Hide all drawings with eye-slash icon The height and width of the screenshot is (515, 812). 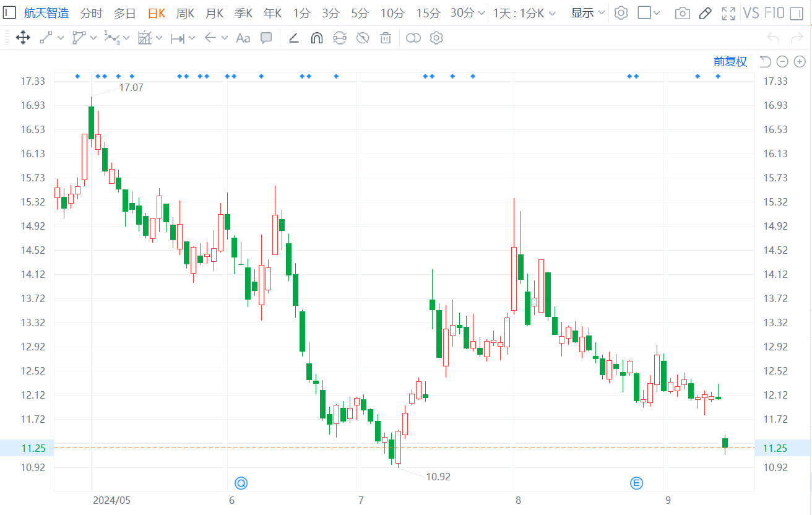(363, 38)
